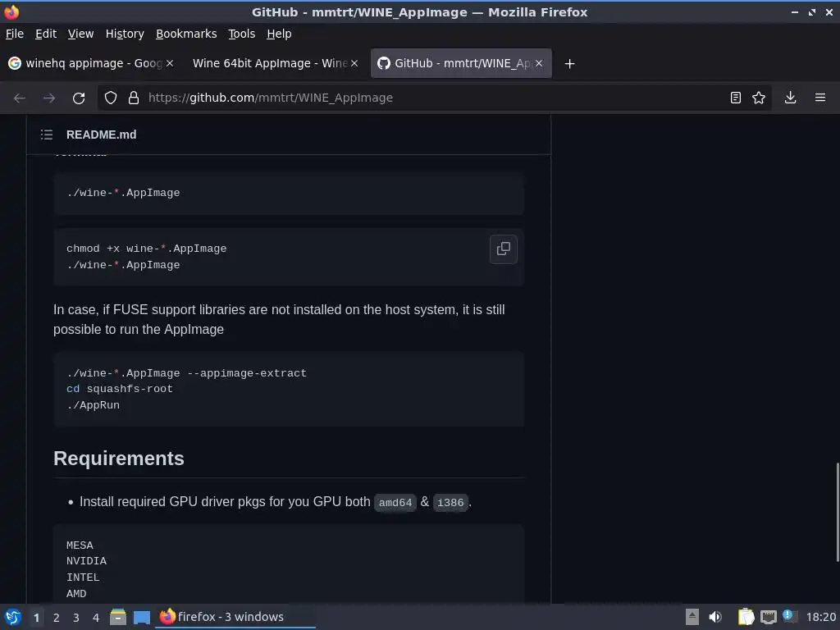840x630 pixels.
Task: Open the History menu
Action: (x=125, y=34)
